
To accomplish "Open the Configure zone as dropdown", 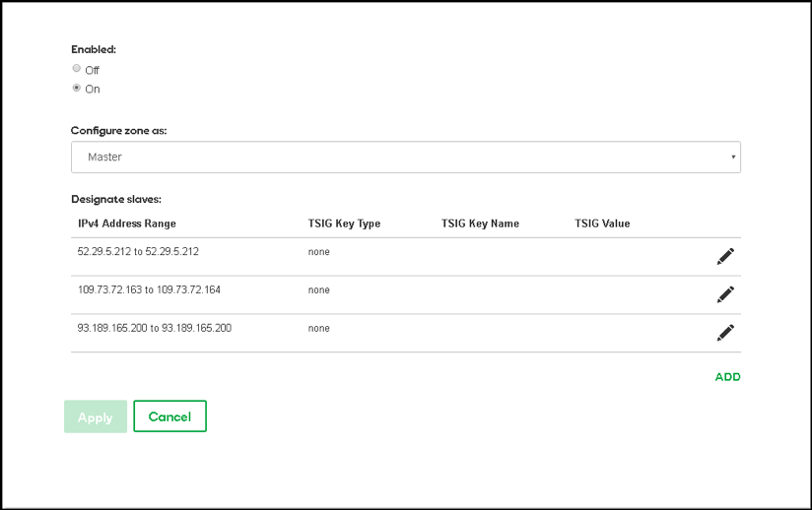I will (405, 158).
